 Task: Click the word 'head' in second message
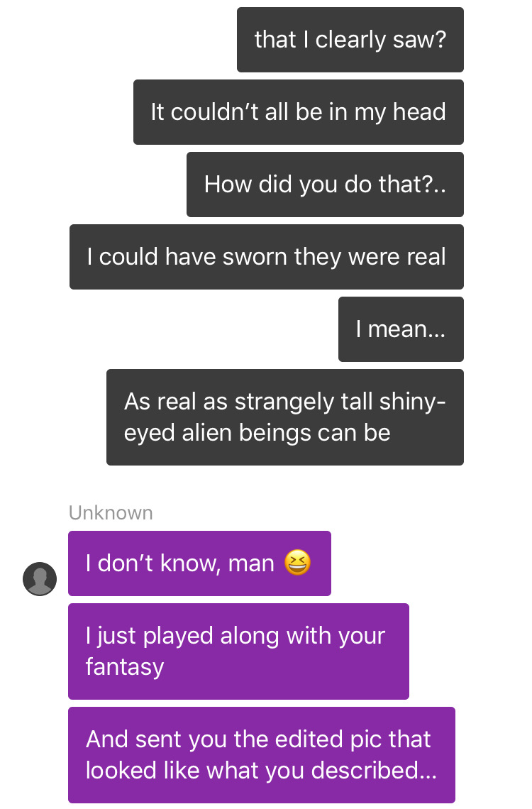pyautogui.click(x=420, y=112)
